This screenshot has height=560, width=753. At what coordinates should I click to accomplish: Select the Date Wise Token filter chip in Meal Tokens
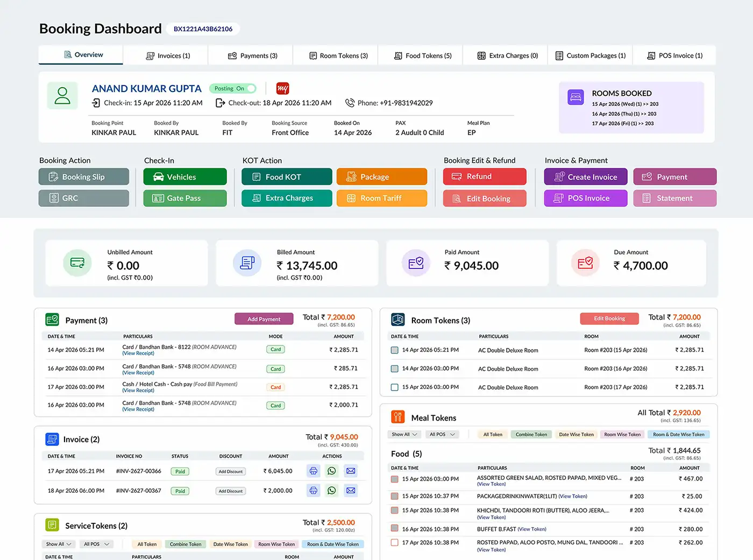(x=576, y=435)
